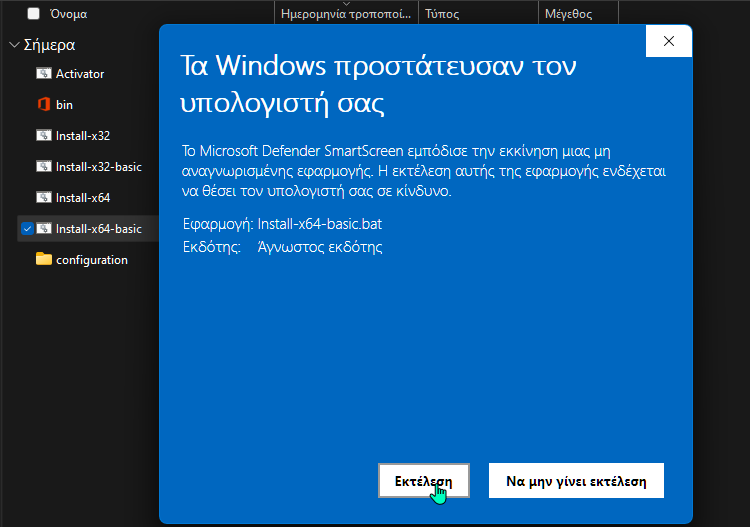Click the dialog title Τα Windows προστάτευσαν

click(x=378, y=84)
